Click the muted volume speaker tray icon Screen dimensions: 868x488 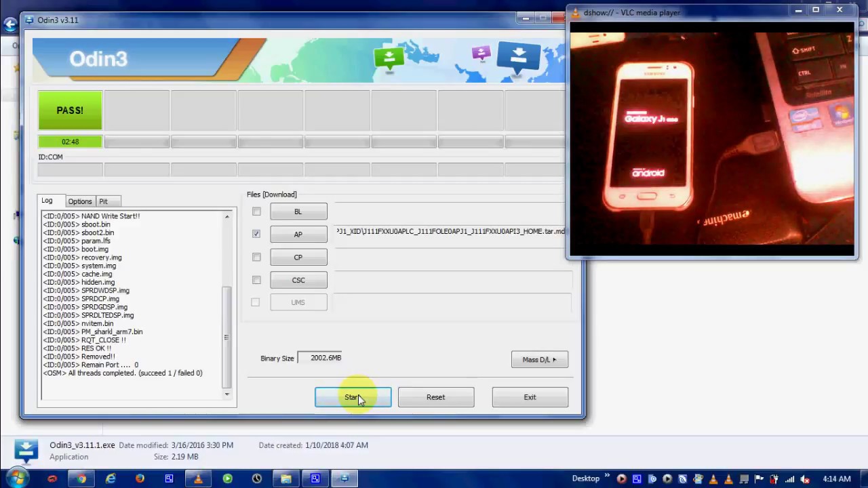point(805,479)
